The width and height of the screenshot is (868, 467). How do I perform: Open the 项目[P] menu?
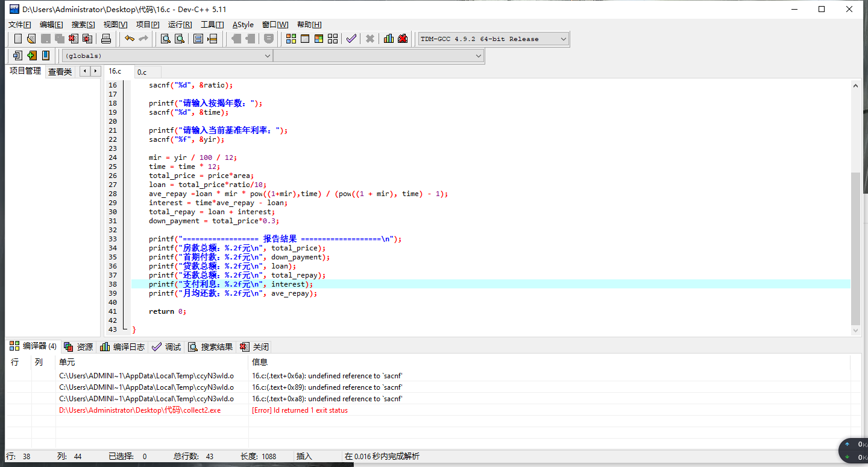click(x=148, y=24)
